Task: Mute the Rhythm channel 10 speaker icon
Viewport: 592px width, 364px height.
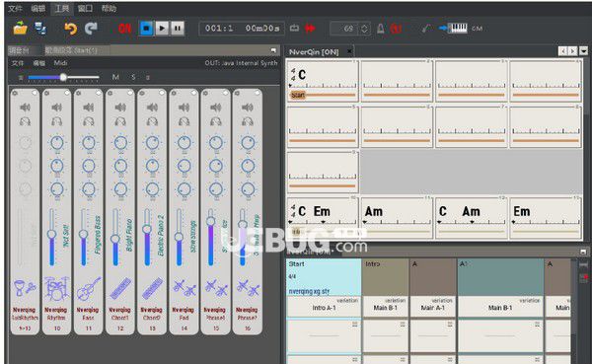Action: 56,108
